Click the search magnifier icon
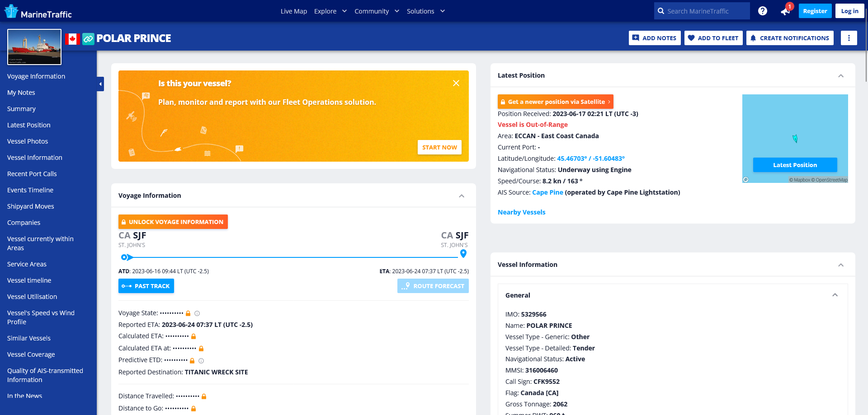 tap(661, 11)
